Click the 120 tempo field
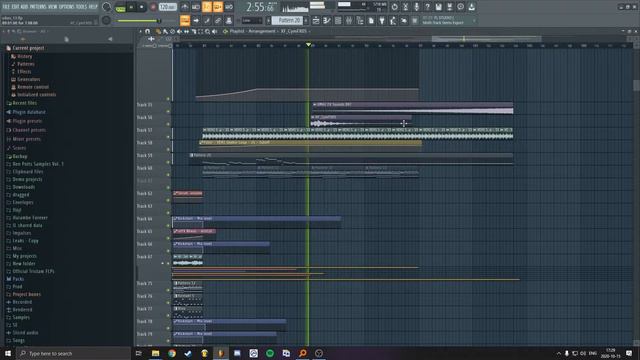 tap(167, 7)
